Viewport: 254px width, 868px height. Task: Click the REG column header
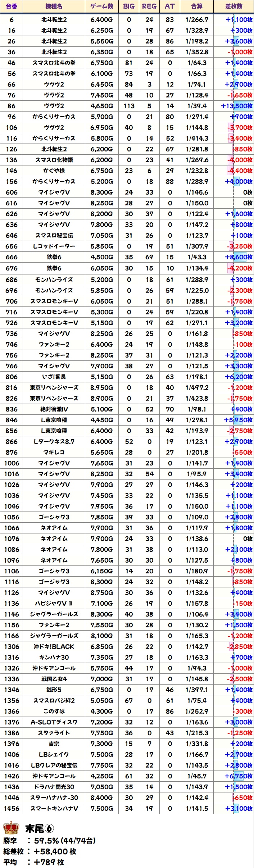click(x=149, y=6)
